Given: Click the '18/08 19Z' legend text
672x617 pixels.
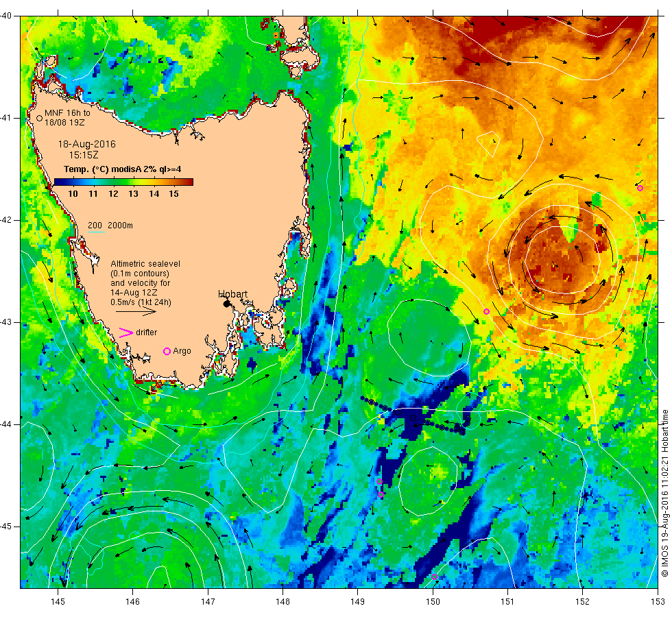Looking at the screenshot, I should (x=64, y=123).
